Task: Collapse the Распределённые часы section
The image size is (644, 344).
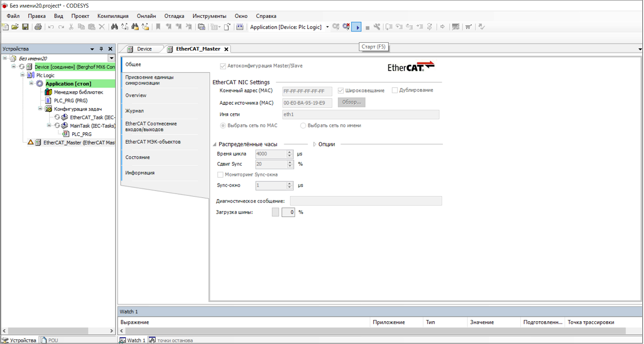Action: (x=215, y=144)
